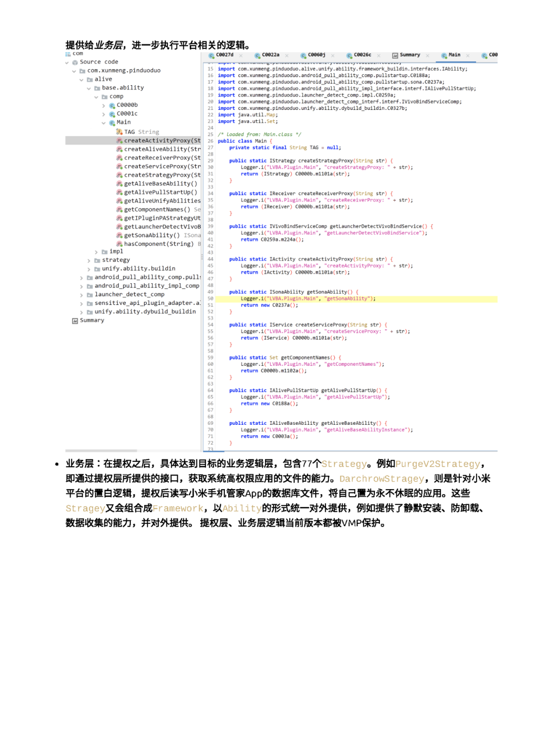
Task: Click the class icon next to C0001c
Action: click(112, 114)
